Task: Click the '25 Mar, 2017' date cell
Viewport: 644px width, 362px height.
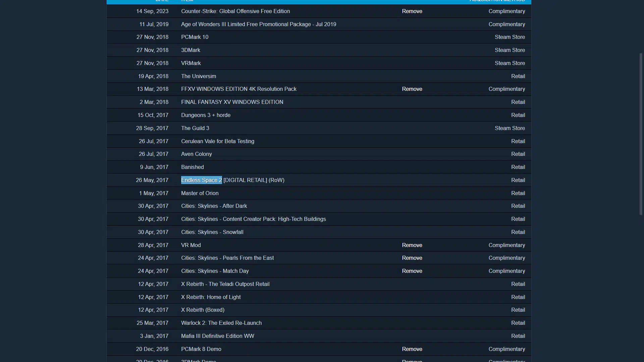Action: (x=152, y=323)
